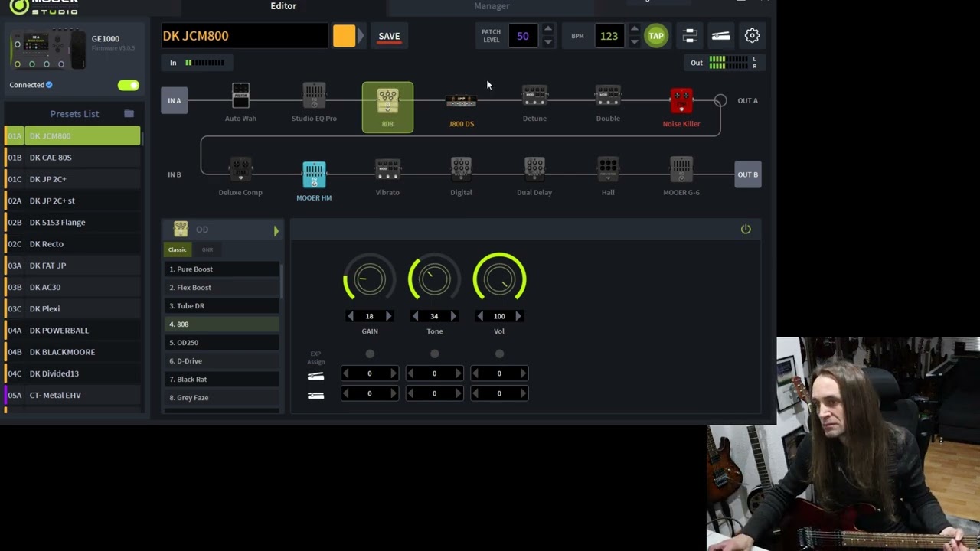Load preset DK POWERBALL
The height and width of the screenshot is (551, 980).
(x=73, y=331)
